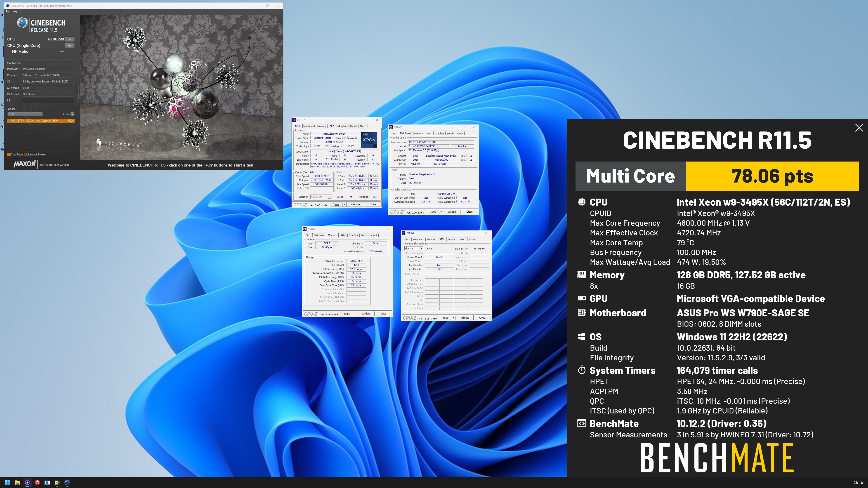Image resolution: width=868 pixels, height=488 pixels.
Task: Run the CPU (Single Core) test
Action: (x=69, y=45)
